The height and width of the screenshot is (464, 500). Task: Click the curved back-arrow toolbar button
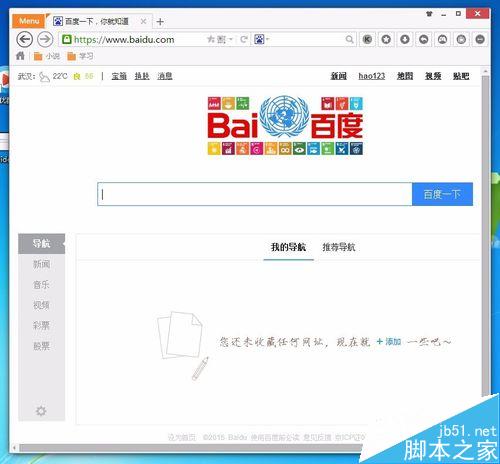pyautogui.click(x=424, y=39)
